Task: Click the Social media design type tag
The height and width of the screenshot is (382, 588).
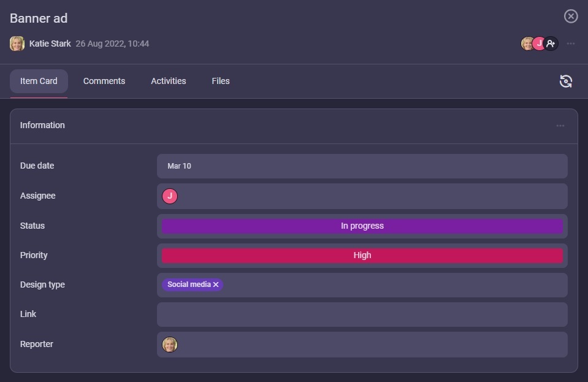Action: (188, 285)
